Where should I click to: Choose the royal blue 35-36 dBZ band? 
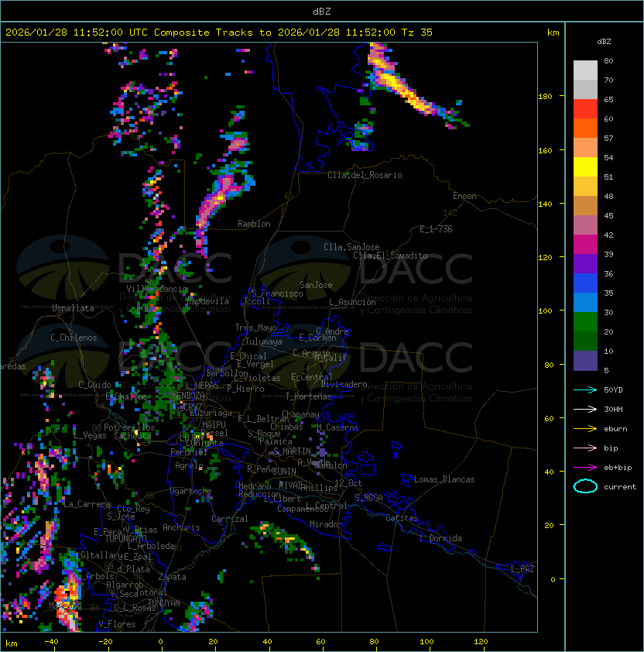pos(585,283)
